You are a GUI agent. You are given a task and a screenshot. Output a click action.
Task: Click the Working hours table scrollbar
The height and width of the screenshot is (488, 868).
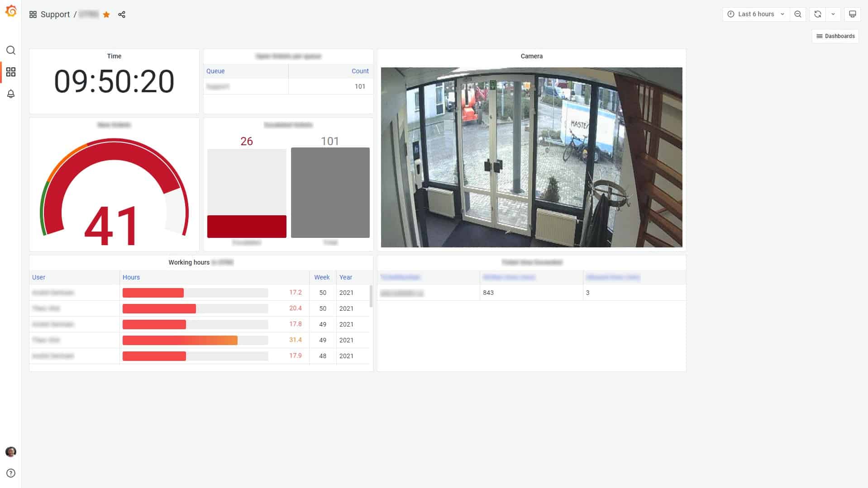coord(371,296)
